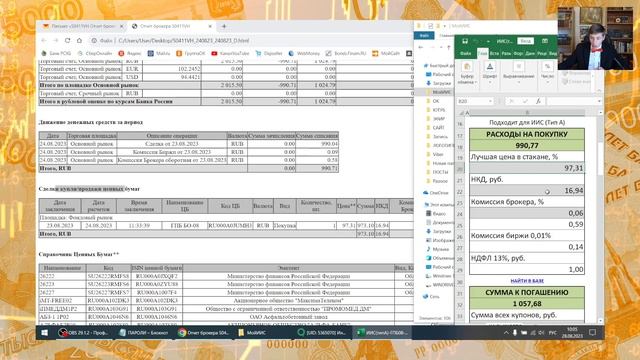Open 'ПАРОЛИ - Блокнот' from the taskbar
640x360 pixels.
[x=144, y=333]
